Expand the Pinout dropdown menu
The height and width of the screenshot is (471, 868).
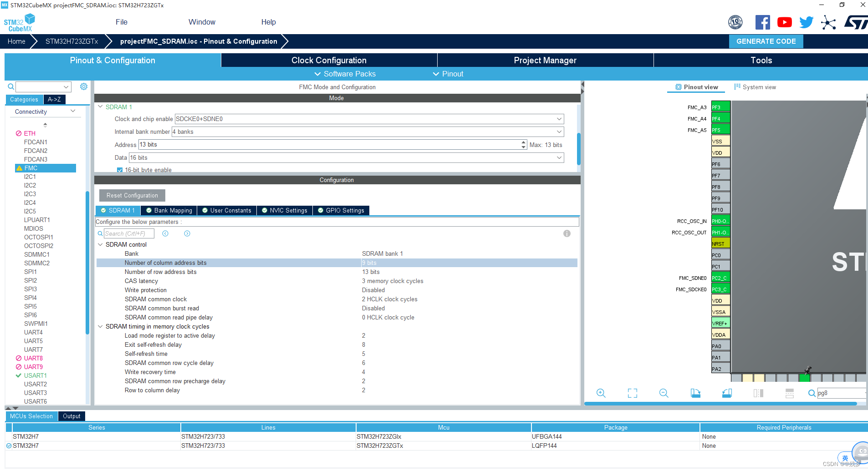tap(448, 74)
